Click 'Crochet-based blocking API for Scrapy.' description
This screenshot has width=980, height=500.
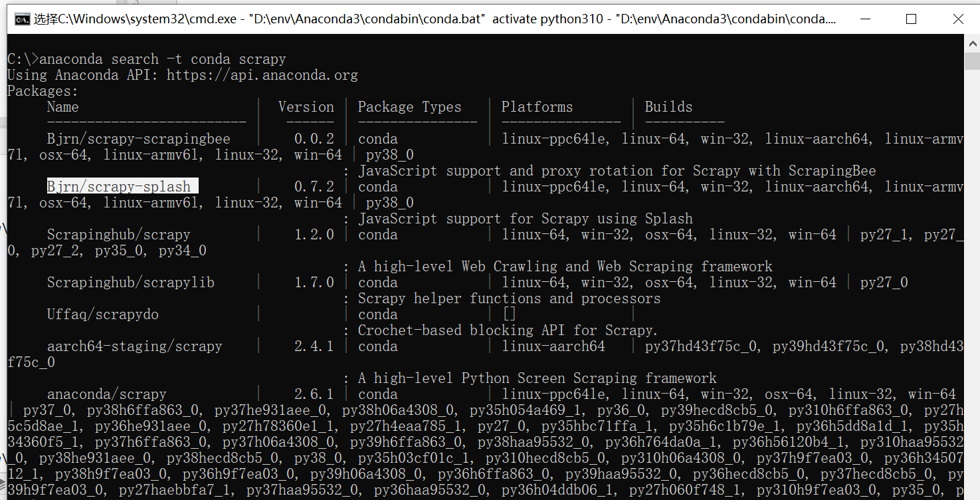(508, 330)
